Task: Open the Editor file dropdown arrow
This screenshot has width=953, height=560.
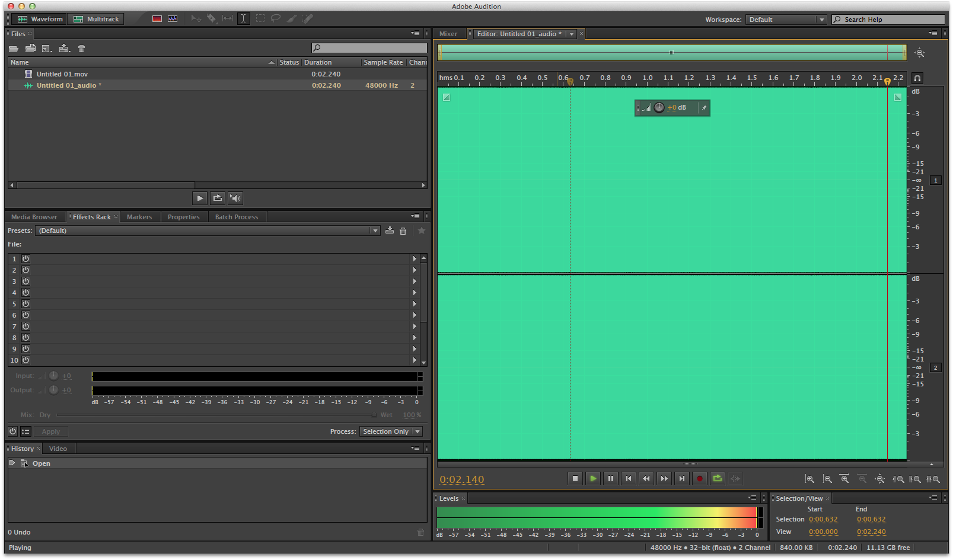Action: [572, 34]
